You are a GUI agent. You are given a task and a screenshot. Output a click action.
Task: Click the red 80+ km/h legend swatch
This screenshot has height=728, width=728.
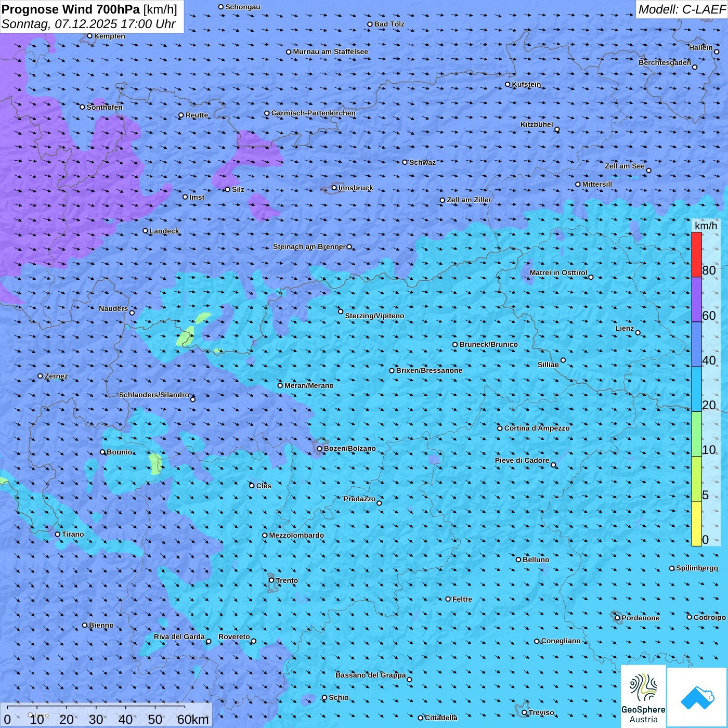[x=696, y=255]
